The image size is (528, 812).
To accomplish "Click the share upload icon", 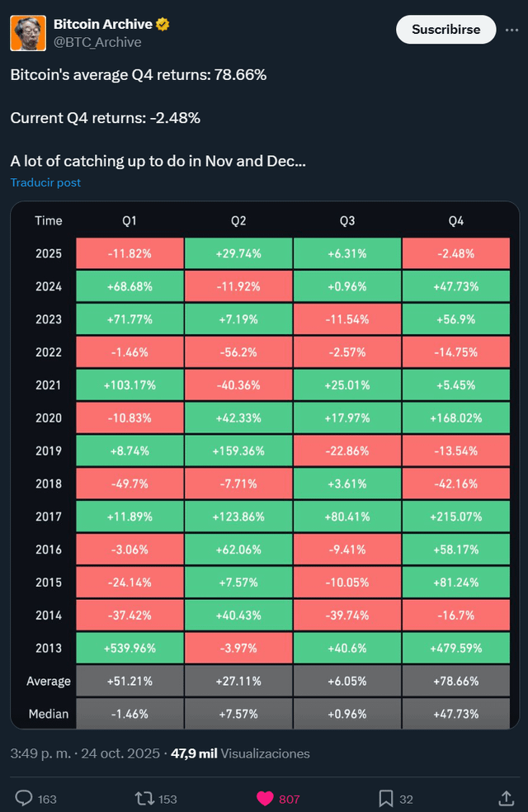I will [x=507, y=798].
